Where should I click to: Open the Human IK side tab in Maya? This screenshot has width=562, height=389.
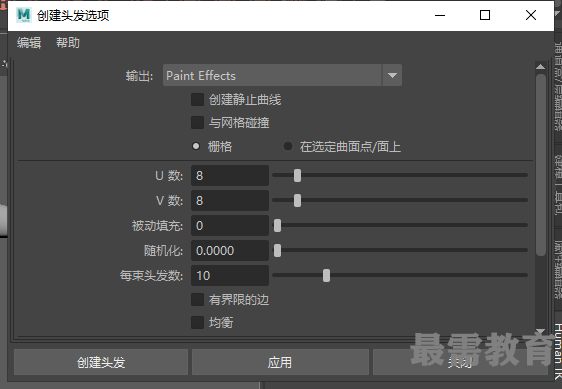[558, 351]
